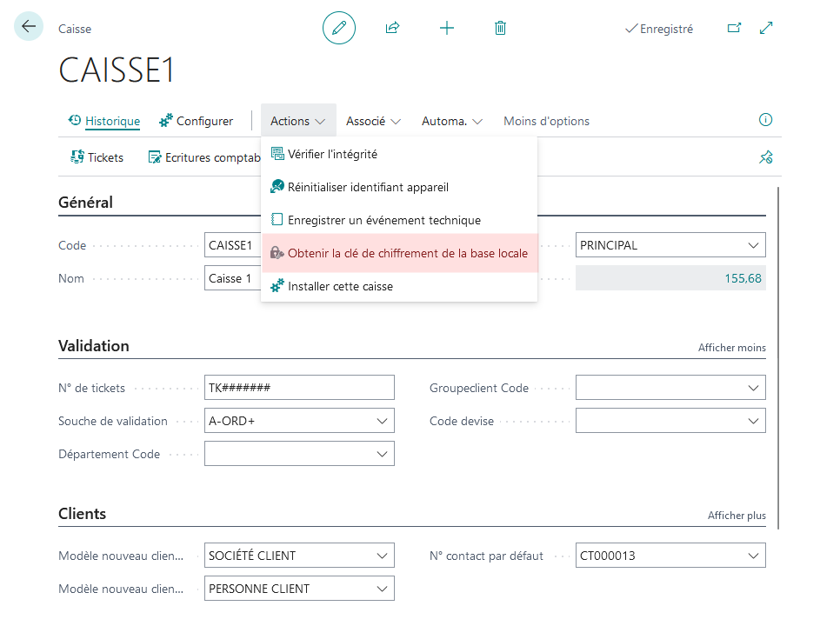Click the Nom field Caisse 1
Screen dimensions: 840x626
coord(232,278)
